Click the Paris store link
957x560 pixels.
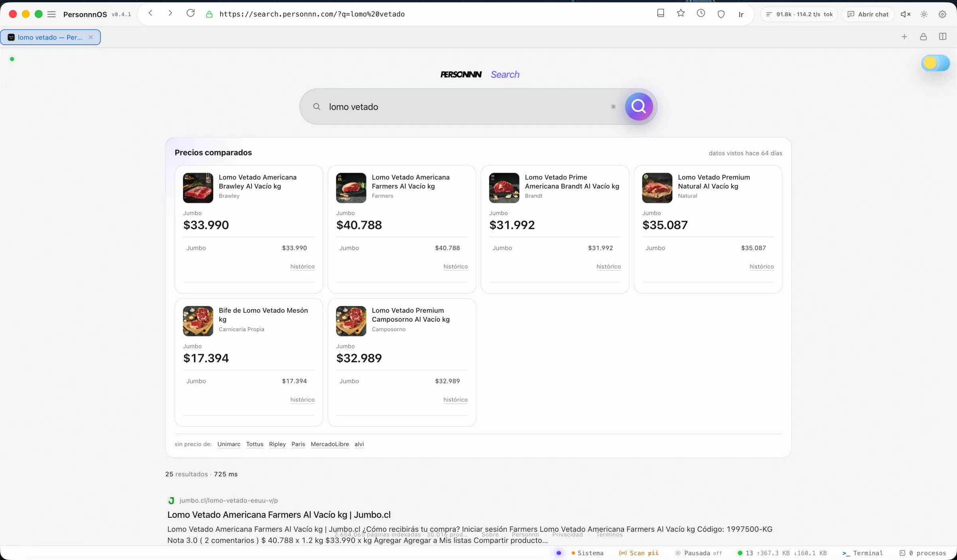pyautogui.click(x=298, y=444)
